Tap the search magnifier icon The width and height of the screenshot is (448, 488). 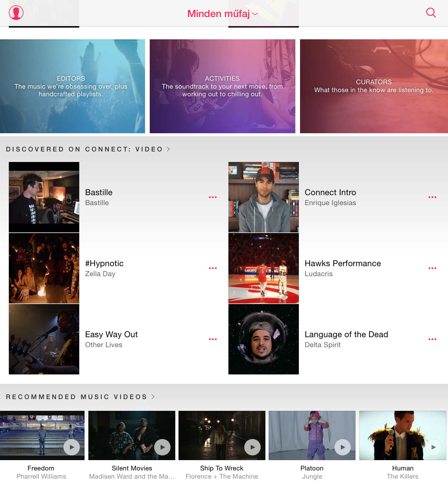(431, 13)
